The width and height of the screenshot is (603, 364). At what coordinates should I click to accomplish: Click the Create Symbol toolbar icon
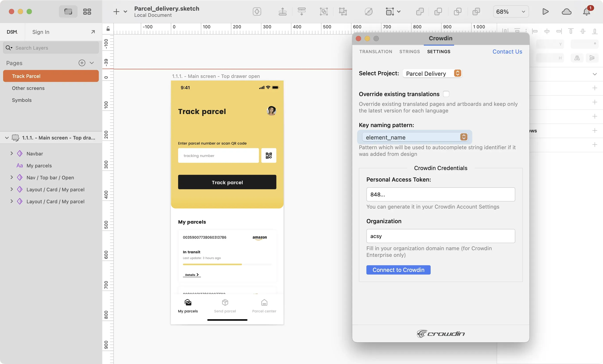[x=257, y=12]
